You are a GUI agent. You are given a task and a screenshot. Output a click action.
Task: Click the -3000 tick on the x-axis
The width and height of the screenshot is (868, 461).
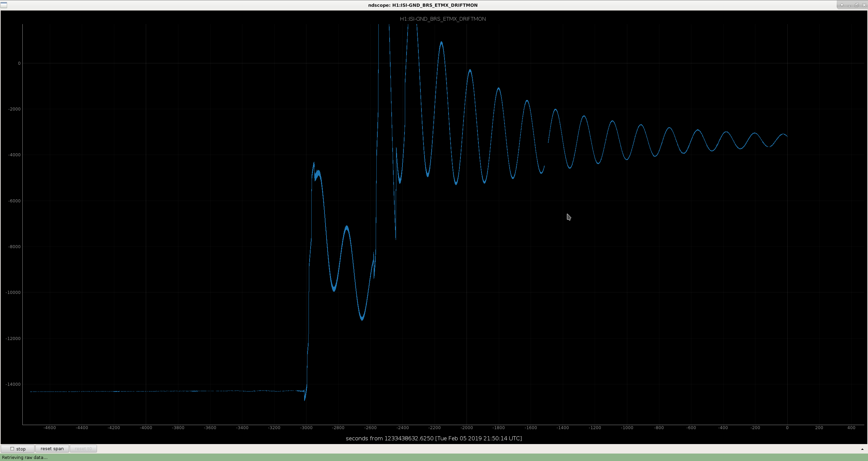tap(306, 428)
